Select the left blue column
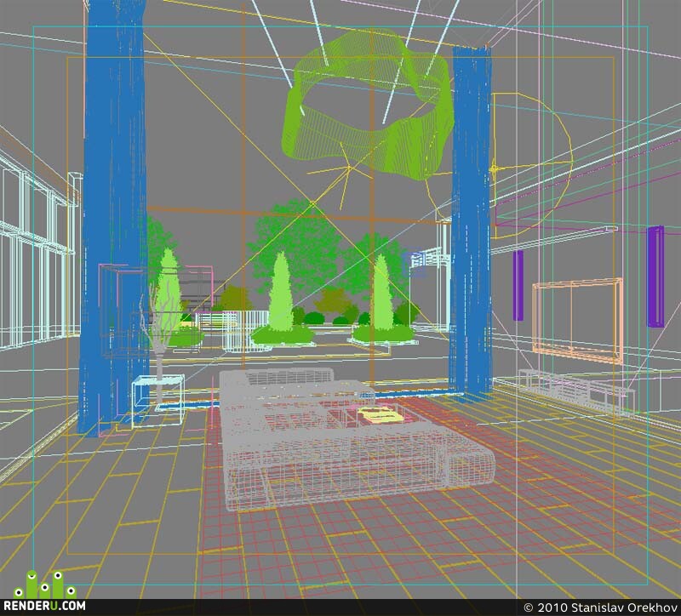This screenshot has height=616, width=681. click(x=114, y=217)
